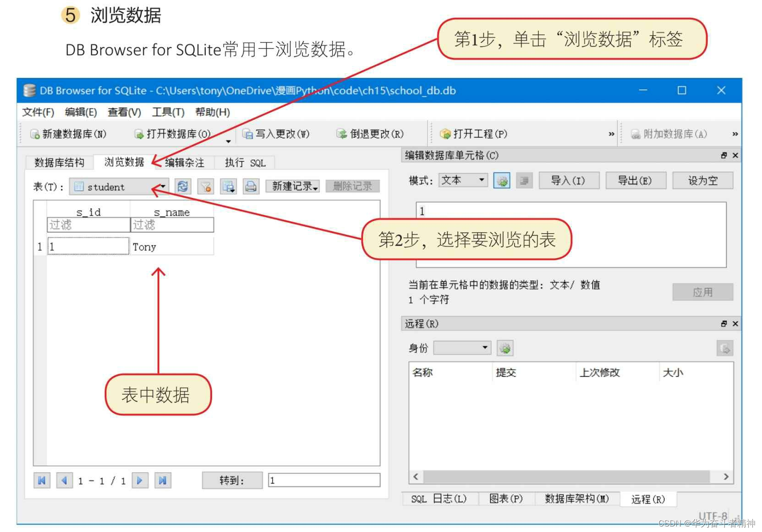The width and height of the screenshot is (762, 532).
Task: Click the filter field under s_id
Action: (x=88, y=225)
